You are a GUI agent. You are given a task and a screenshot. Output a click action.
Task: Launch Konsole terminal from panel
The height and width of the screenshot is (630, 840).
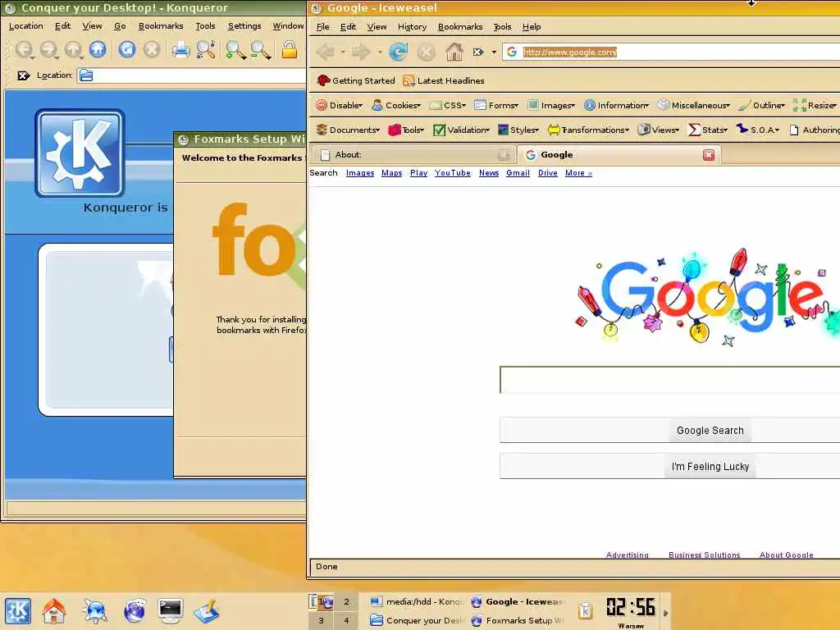point(171,610)
